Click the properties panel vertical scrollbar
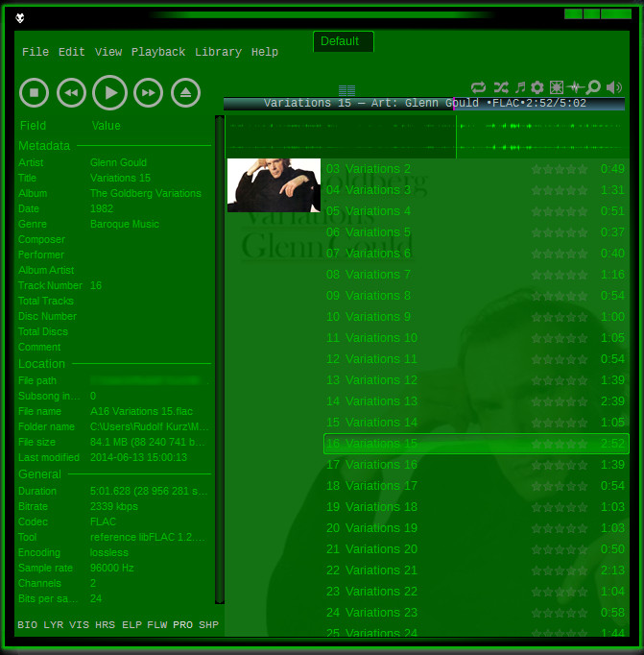Image resolution: width=644 pixels, height=655 pixels. click(220, 359)
